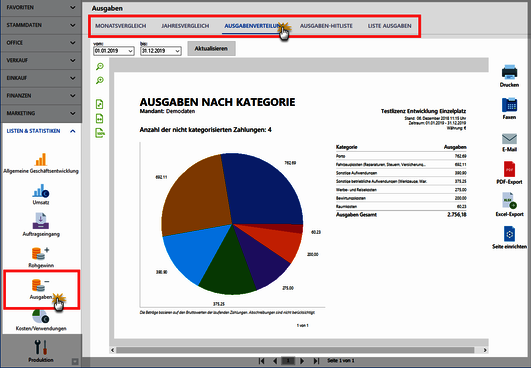Switch to the Jahresvergleich tab

click(185, 26)
